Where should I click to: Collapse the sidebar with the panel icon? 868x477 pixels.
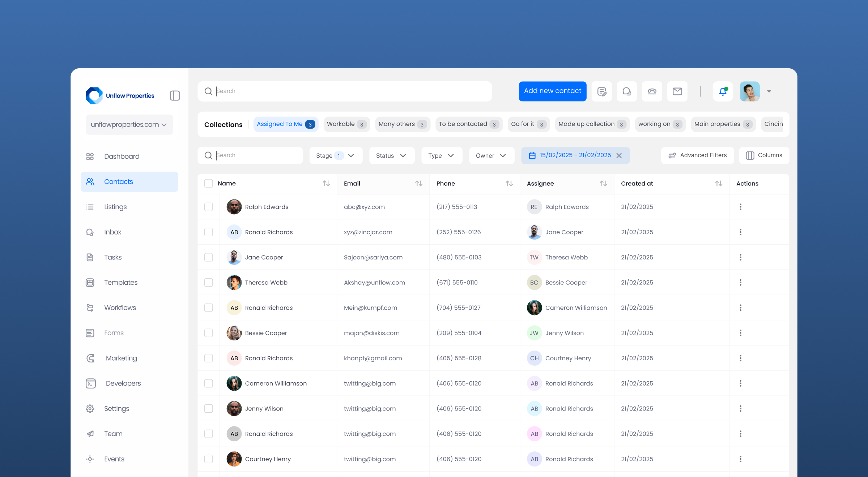click(175, 96)
